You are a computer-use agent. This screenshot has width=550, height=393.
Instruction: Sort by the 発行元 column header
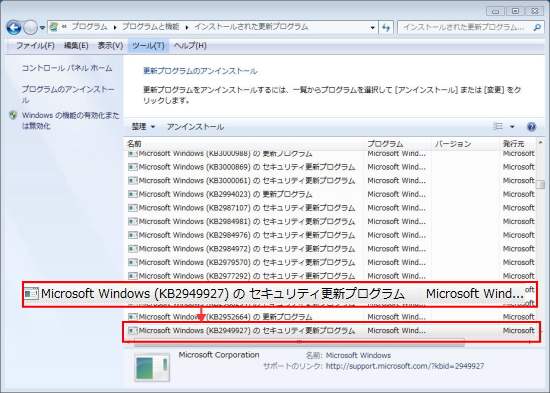point(518,144)
